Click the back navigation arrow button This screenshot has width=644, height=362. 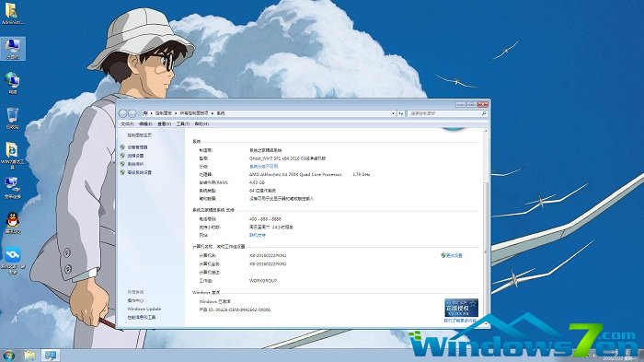[122, 113]
